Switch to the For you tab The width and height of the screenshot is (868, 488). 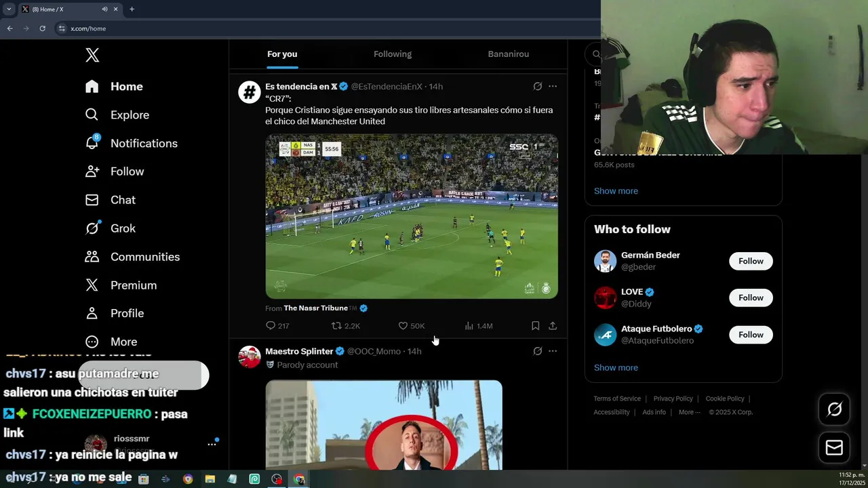(x=282, y=54)
